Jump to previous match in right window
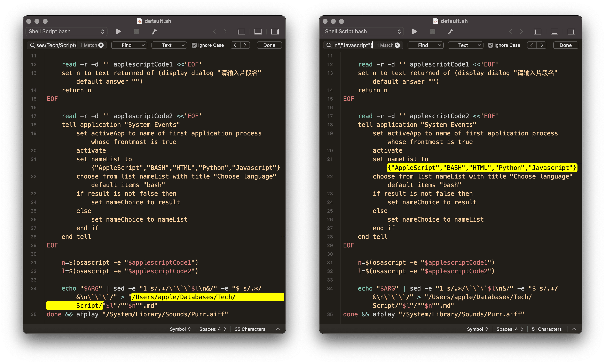Screen dimensions: 605x364 (x=532, y=45)
